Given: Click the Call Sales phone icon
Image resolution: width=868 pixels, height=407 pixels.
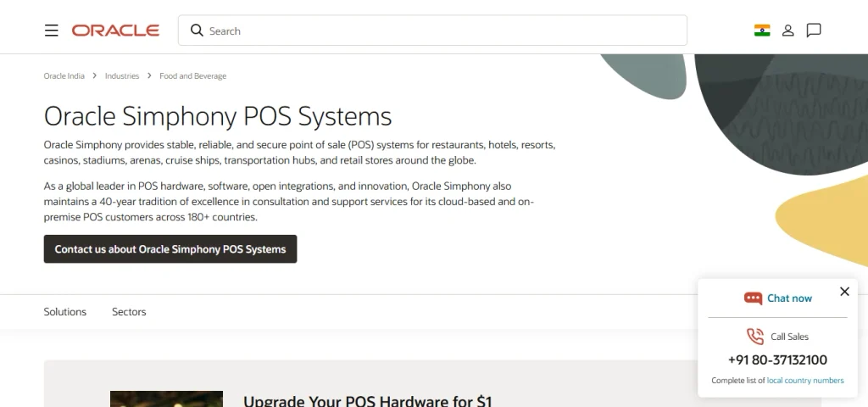Looking at the screenshot, I should pos(755,336).
